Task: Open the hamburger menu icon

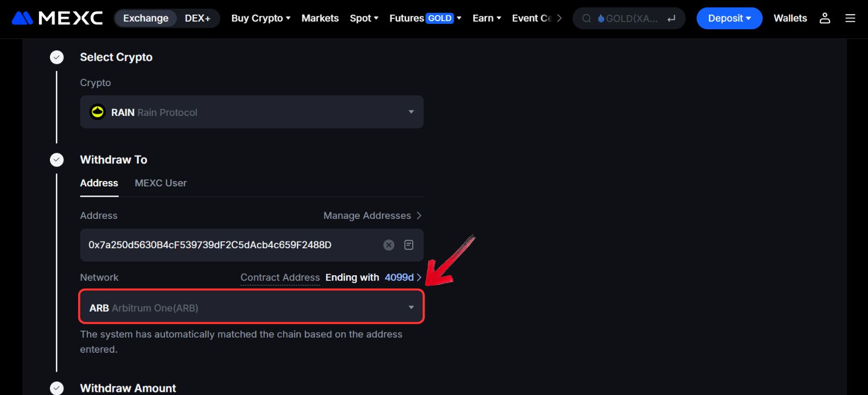Action: pyautogui.click(x=850, y=18)
